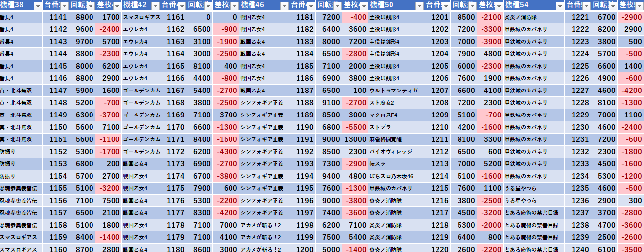The height and width of the screenshot is (252, 644).
Task: Select machine number cell 1155
Action: [x=56, y=188]
